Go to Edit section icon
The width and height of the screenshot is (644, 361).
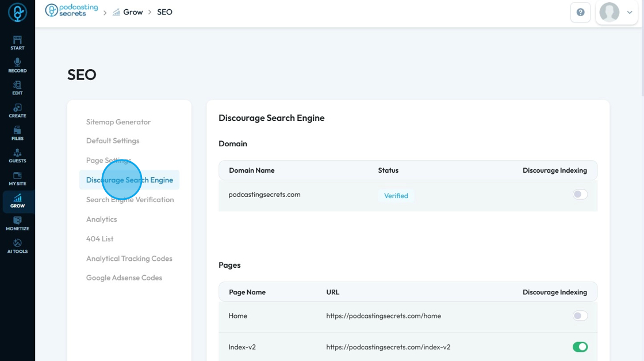coord(17,88)
